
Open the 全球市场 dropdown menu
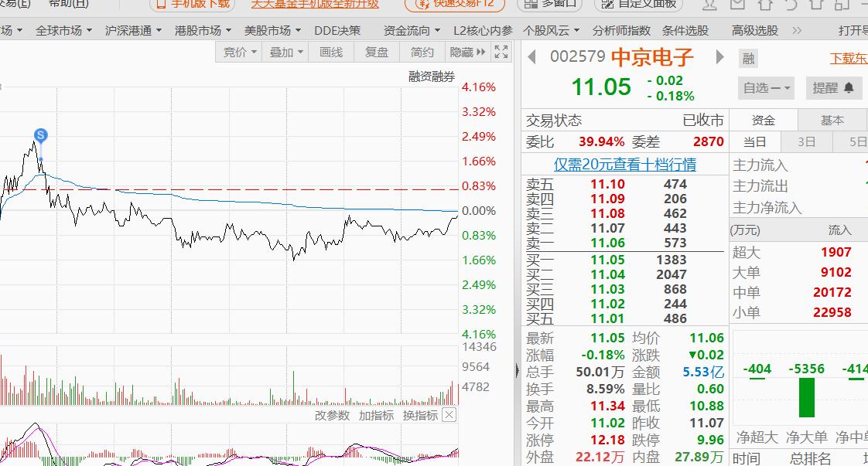coord(63,30)
